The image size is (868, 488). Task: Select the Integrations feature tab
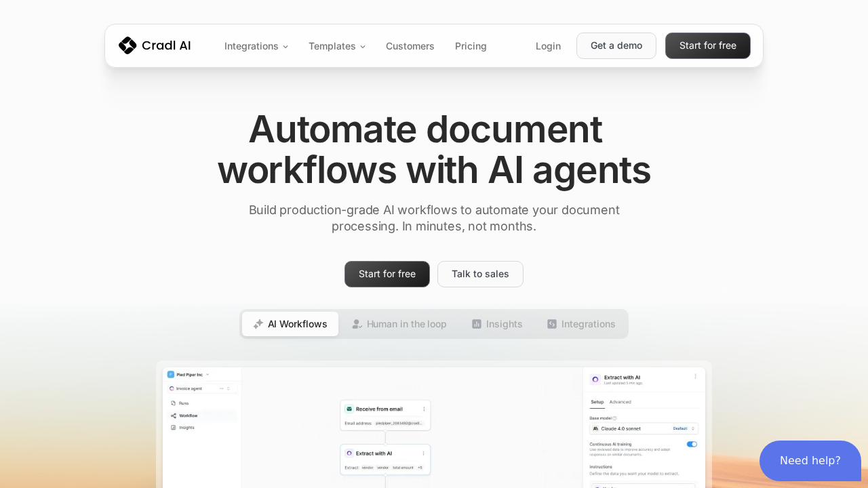coord(581,324)
